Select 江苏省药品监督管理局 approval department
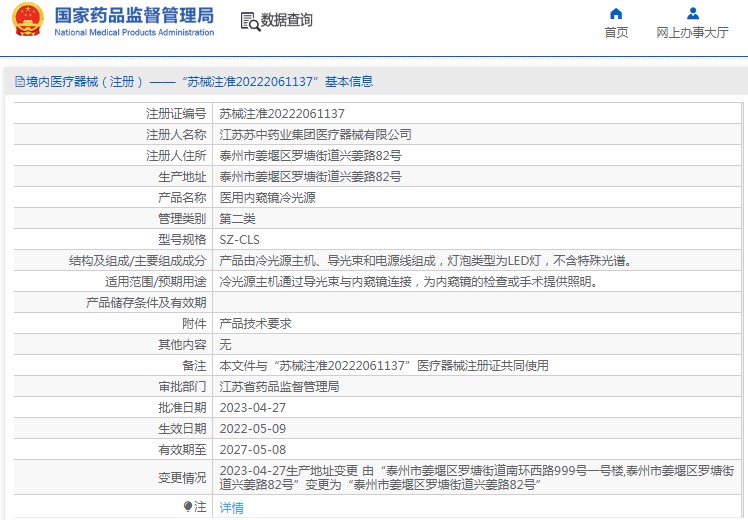The height and width of the screenshot is (520, 748). point(280,386)
